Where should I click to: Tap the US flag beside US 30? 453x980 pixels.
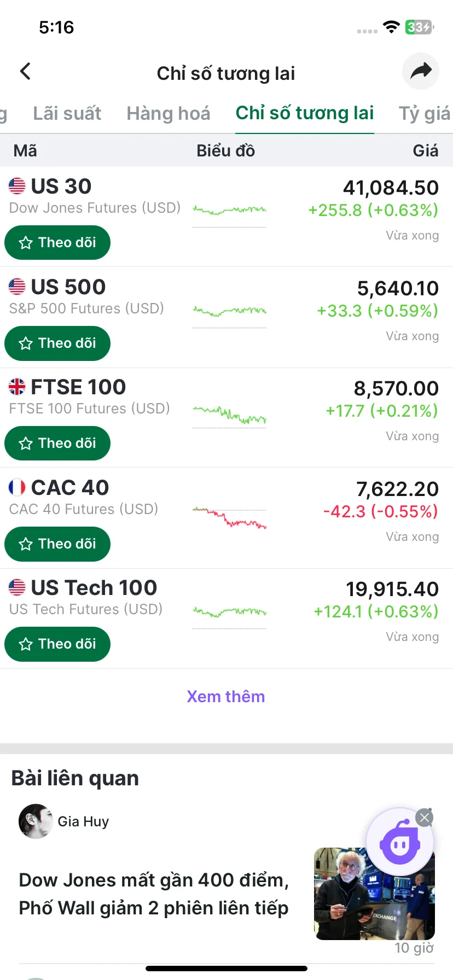(x=17, y=186)
